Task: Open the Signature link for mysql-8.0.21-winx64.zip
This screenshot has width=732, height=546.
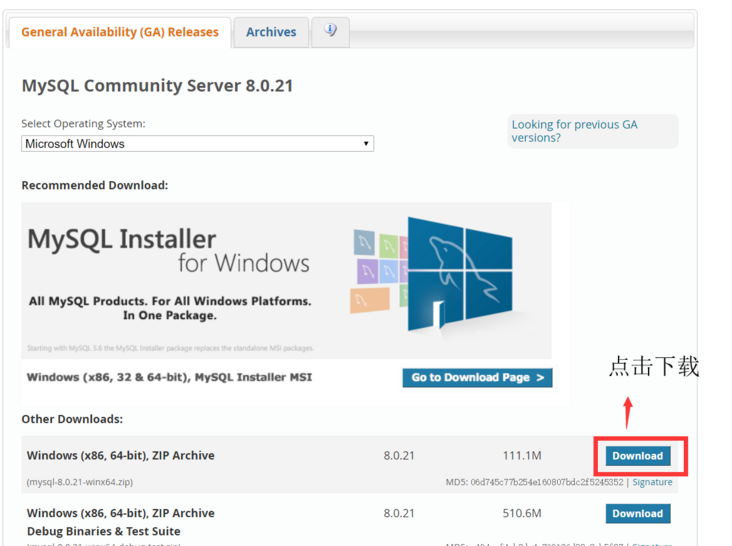Action: 652,482
